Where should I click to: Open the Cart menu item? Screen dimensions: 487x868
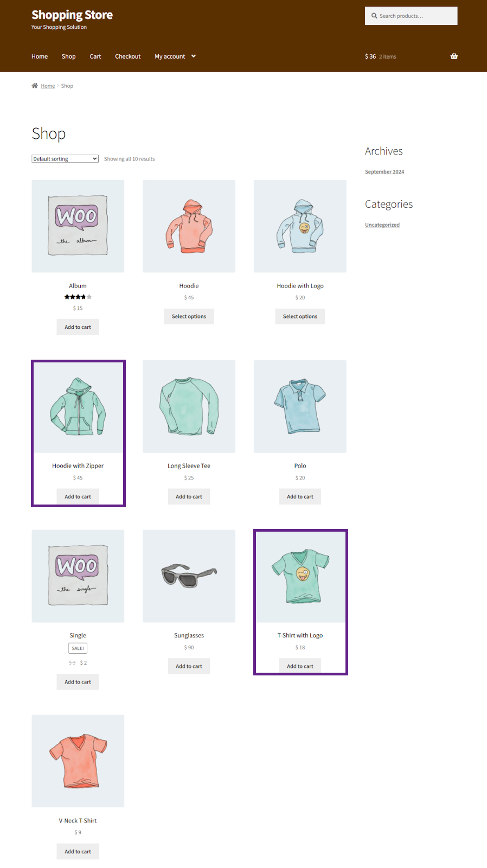(x=95, y=56)
